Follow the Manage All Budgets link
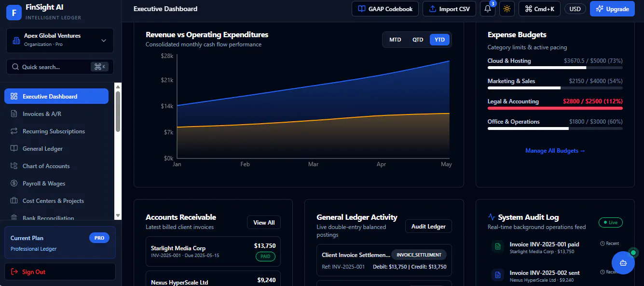 (555, 151)
